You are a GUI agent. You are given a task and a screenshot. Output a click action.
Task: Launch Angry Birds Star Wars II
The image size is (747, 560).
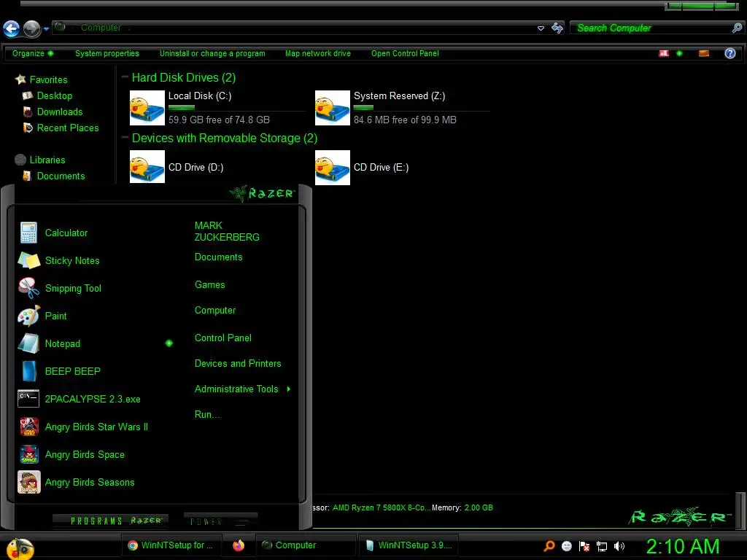(96, 427)
